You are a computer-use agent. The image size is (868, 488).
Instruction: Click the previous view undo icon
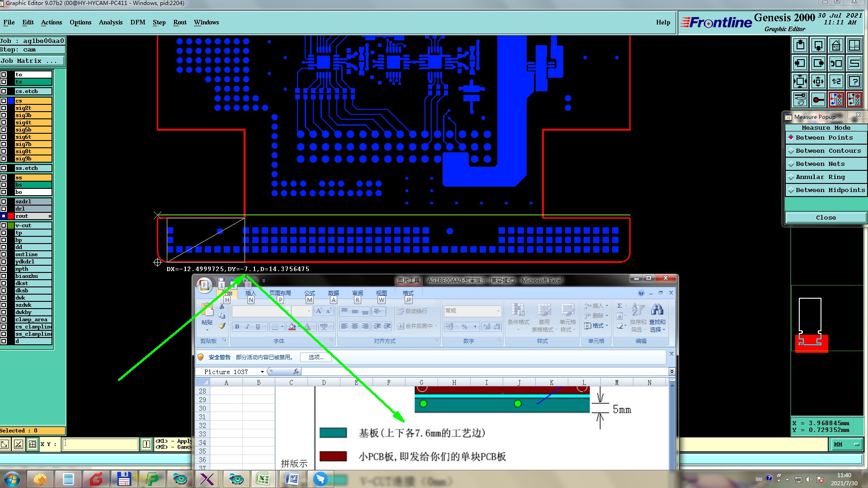(836, 64)
